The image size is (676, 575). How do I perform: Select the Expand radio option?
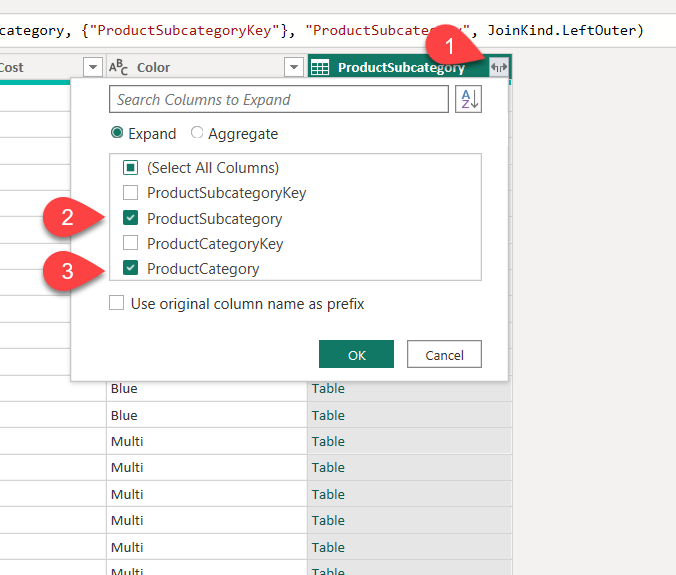118,133
